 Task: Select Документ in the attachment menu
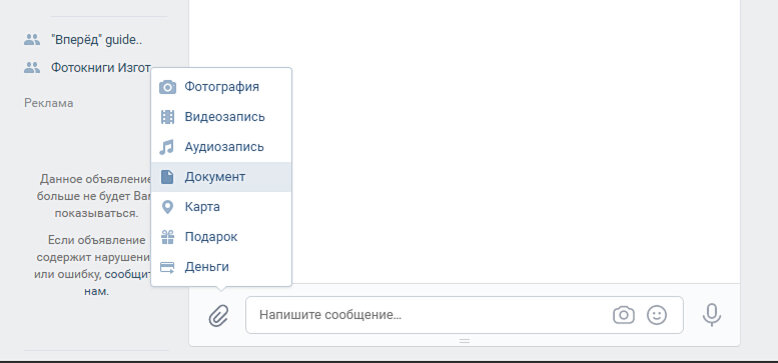tap(221, 177)
